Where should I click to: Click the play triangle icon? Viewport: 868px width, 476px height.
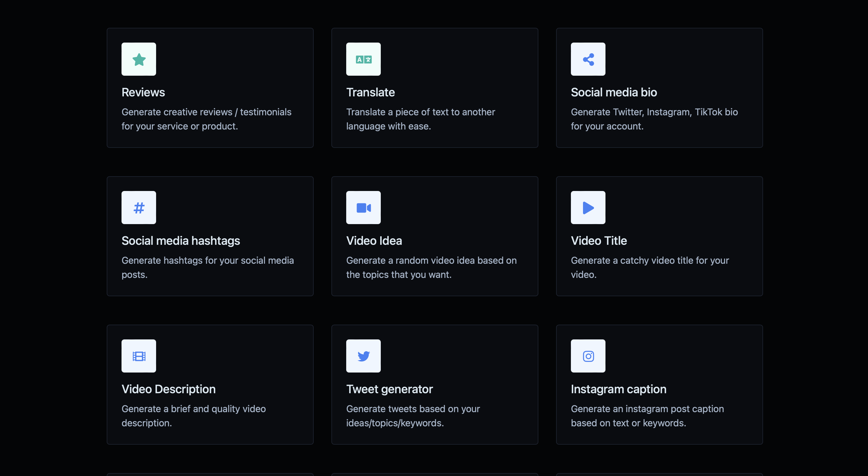[588, 208]
